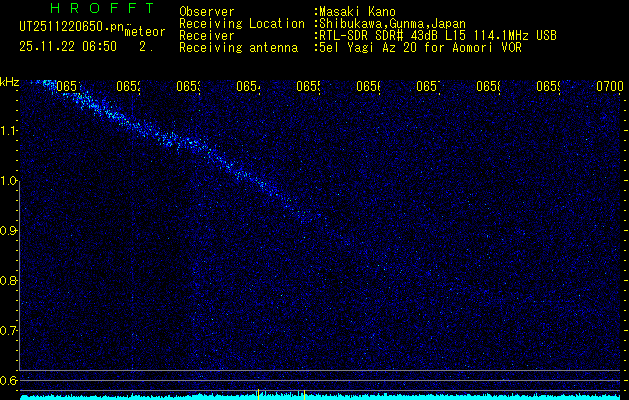629x400 pixels.
Task: Click the kHz axis unit label
Action: [10, 83]
